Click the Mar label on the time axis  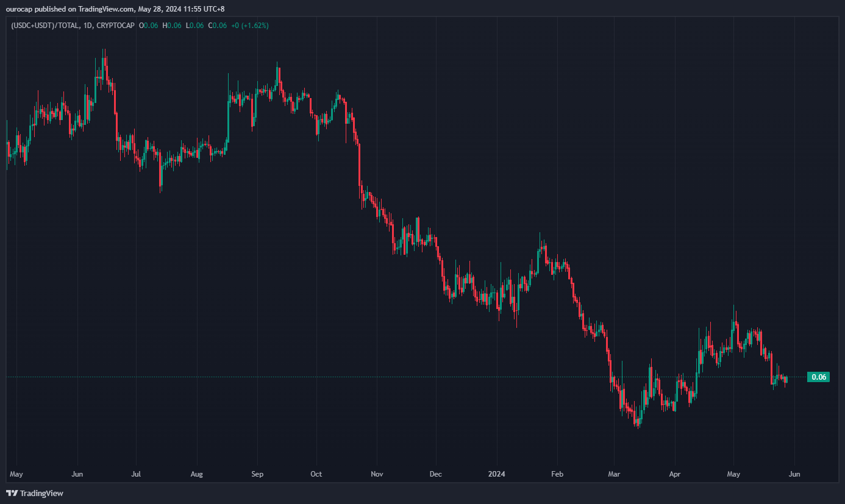tap(614, 474)
